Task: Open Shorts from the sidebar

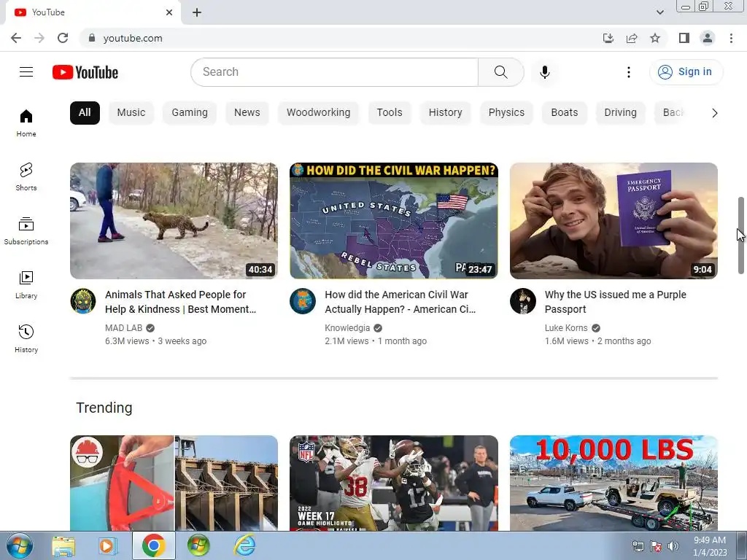Action: 26,177
